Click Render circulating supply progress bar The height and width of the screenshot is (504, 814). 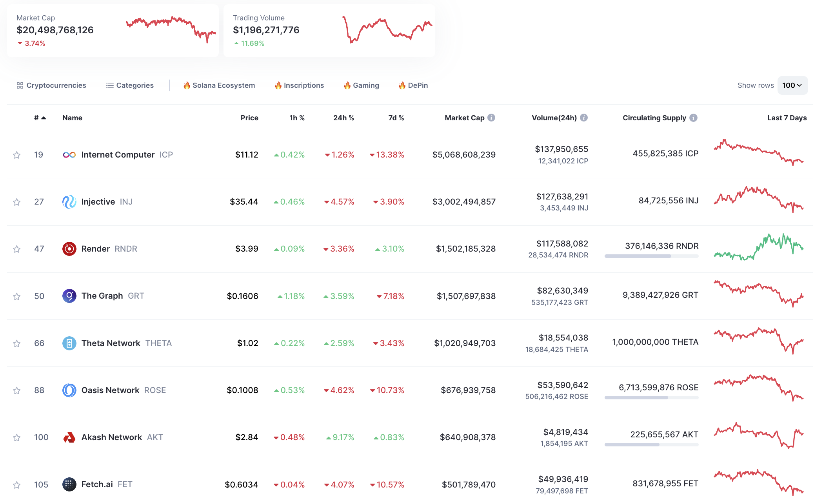pos(651,256)
